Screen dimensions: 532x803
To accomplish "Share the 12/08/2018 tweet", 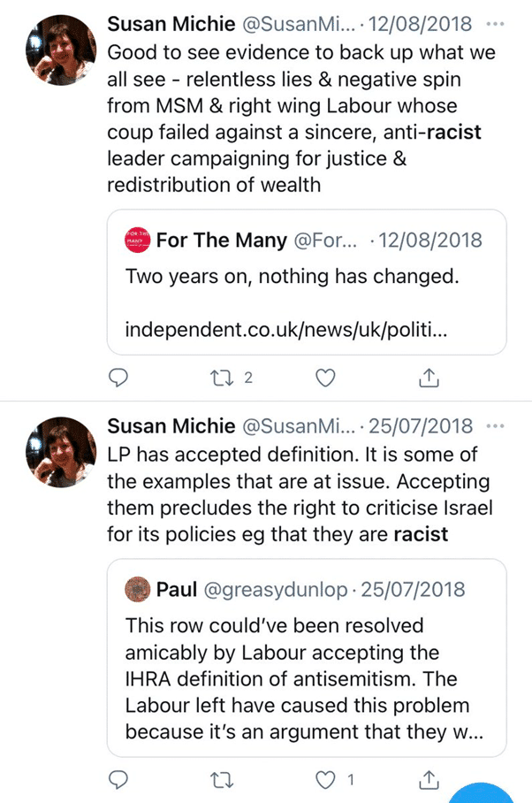I will (428, 379).
